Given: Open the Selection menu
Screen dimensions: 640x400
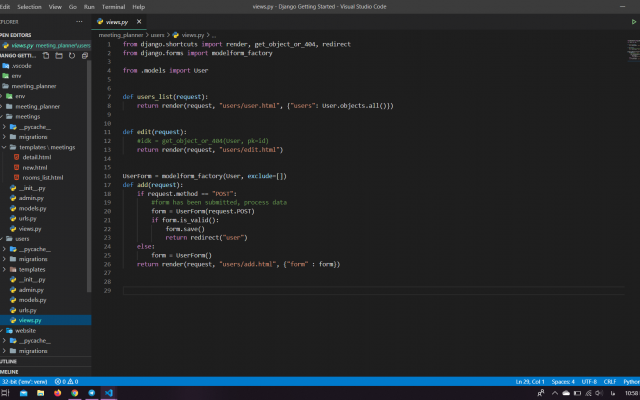Looking at the screenshot, I should coord(29,7).
